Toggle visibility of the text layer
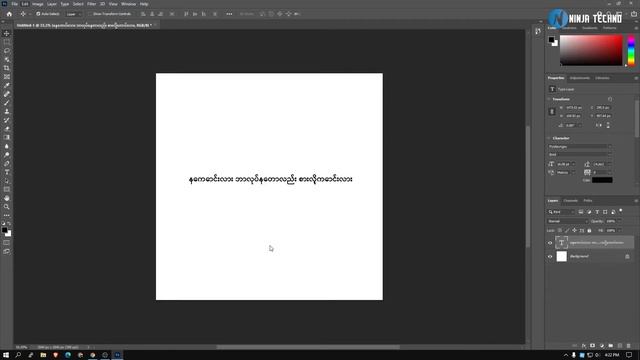Viewport: 640px width, 360px height. coord(550,243)
